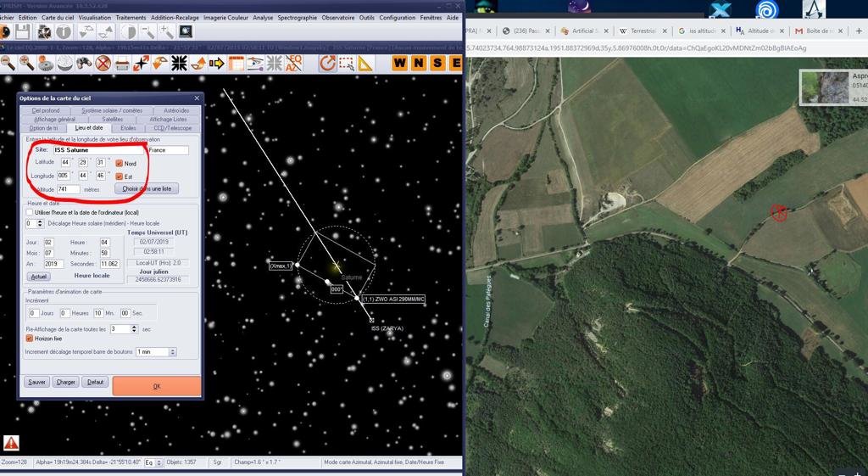Open the time increment '1 min' dropdown

[172, 352]
